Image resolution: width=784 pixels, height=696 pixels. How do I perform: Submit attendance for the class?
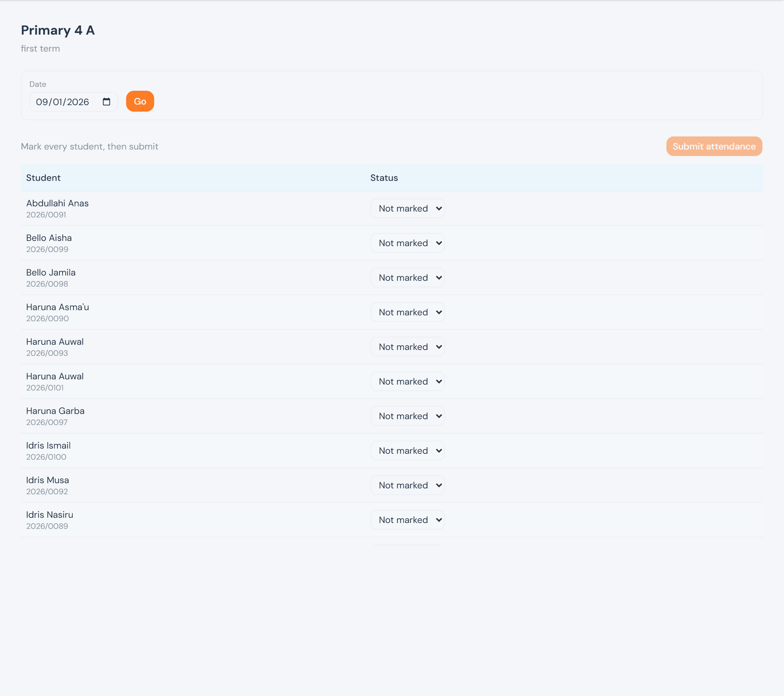714,146
